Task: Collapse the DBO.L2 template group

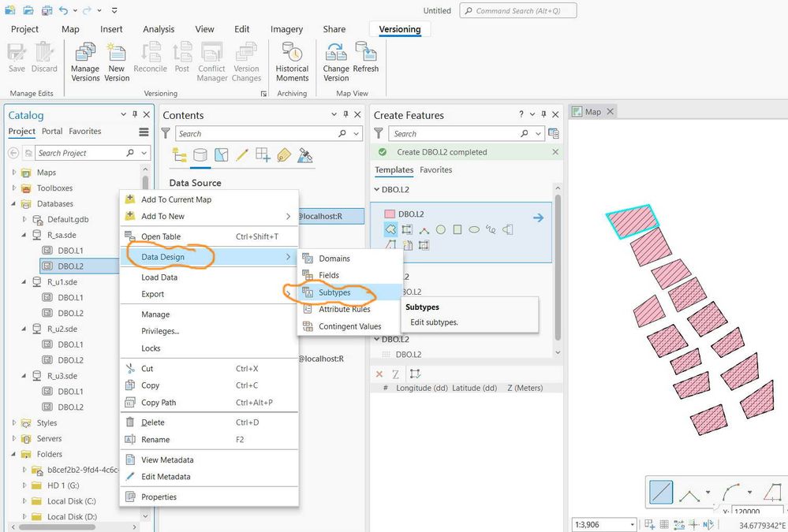Action: pos(376,189)
